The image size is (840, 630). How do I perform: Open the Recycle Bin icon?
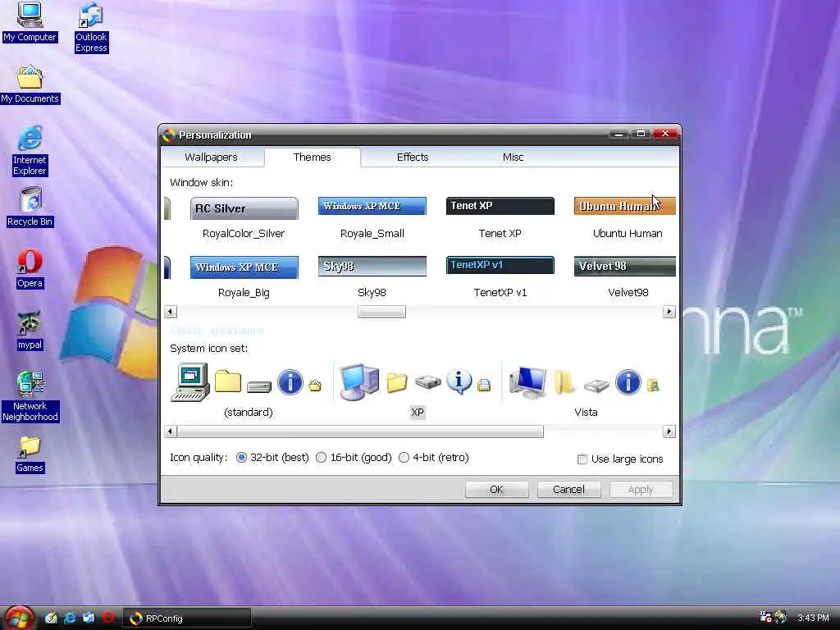click(x=30, y=208)
